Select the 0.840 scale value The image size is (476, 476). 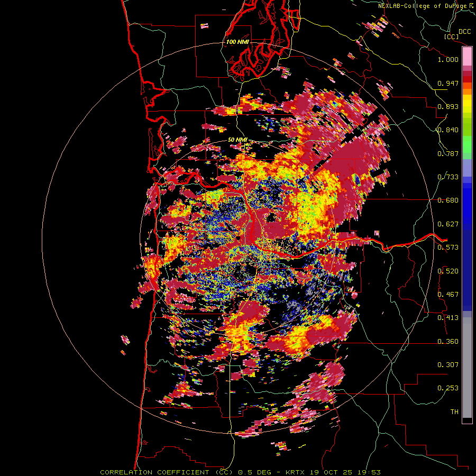448,130
